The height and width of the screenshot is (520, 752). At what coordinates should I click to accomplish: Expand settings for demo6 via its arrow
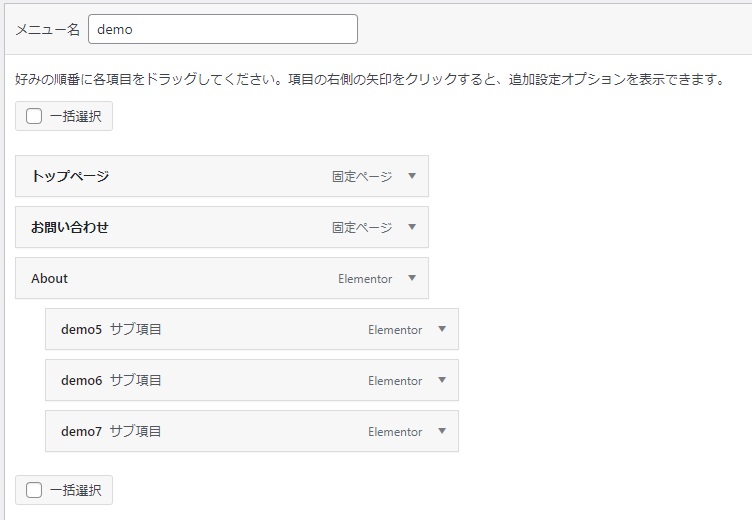[441, 380]
